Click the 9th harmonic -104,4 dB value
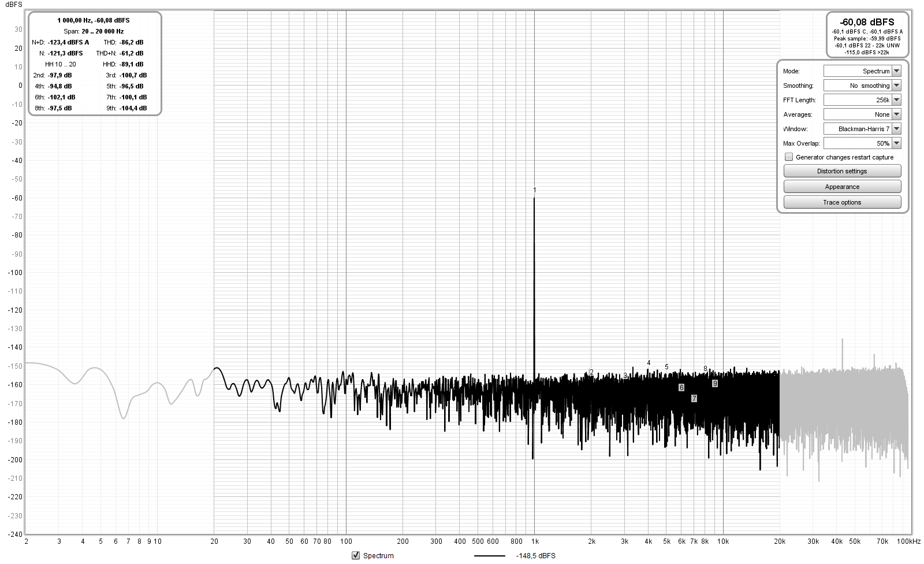Screen dimensions: 924x564 pos(133,108)
